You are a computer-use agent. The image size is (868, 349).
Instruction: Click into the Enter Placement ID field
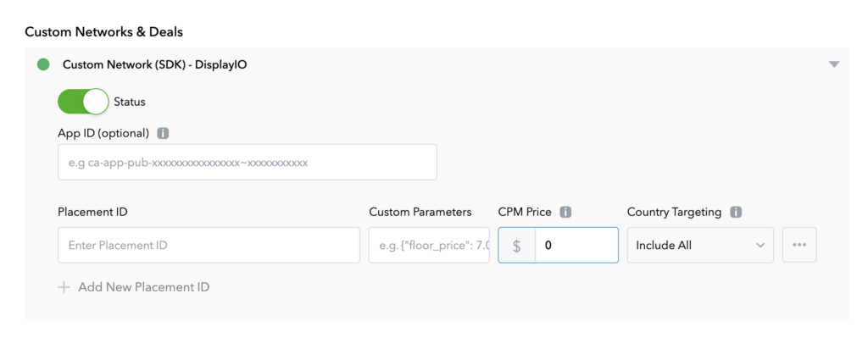pyautogui.click(x=209, y=245)
